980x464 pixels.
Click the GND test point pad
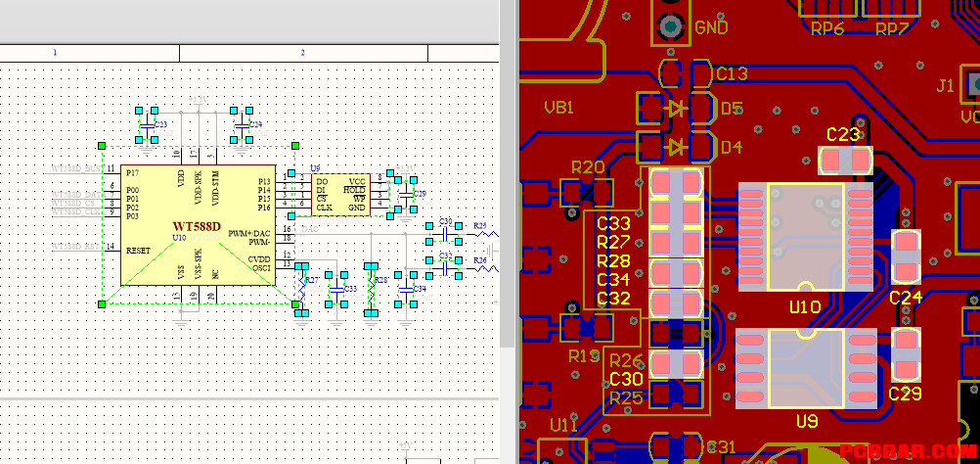[x=671, y=26]
